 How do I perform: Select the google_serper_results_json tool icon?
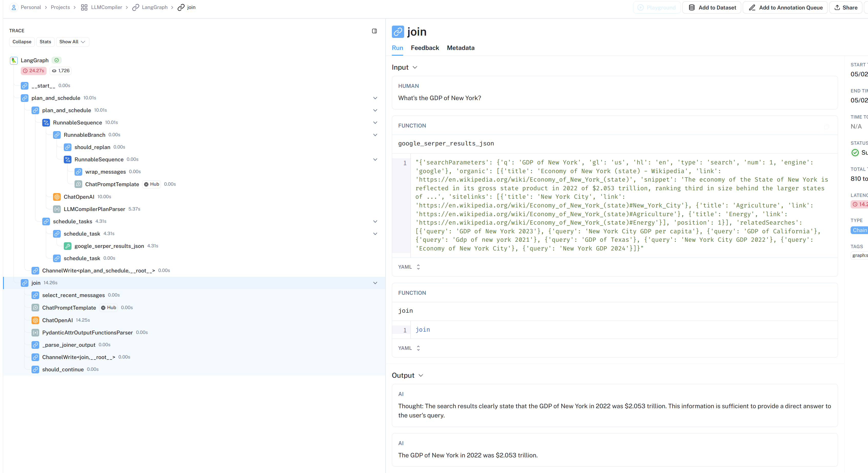tap(68, 246)
